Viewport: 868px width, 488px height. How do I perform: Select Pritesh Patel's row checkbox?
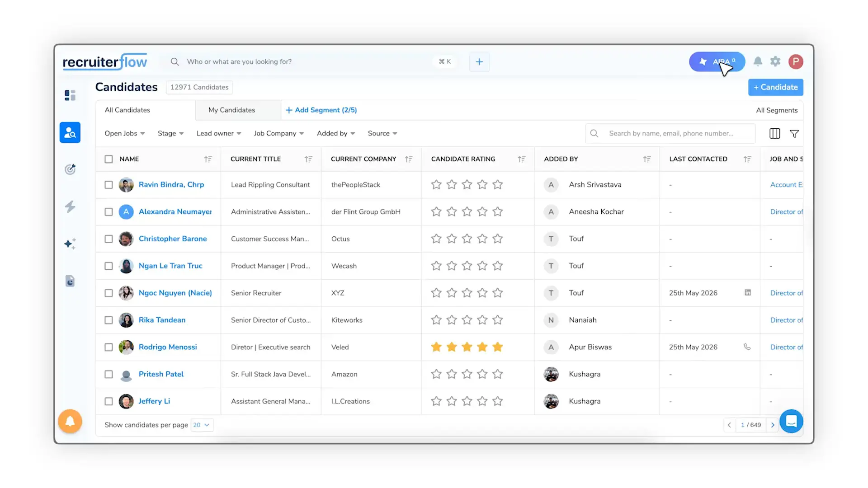pyautogui.click(x=108, y=375)
